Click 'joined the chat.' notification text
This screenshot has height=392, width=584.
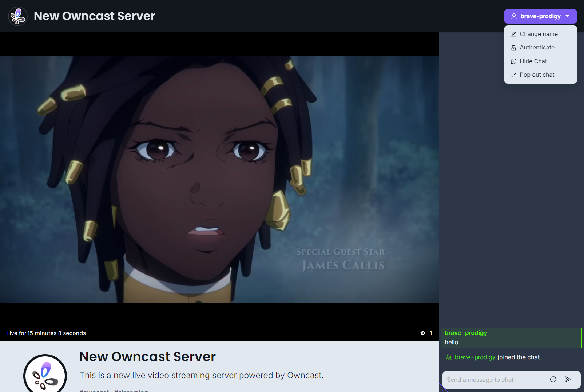tap(519, 357)
